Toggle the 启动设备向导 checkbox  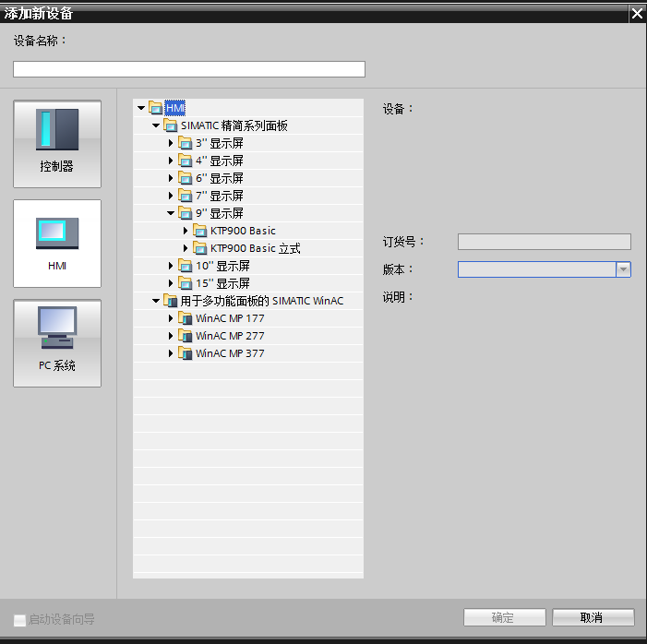(19, 620)
